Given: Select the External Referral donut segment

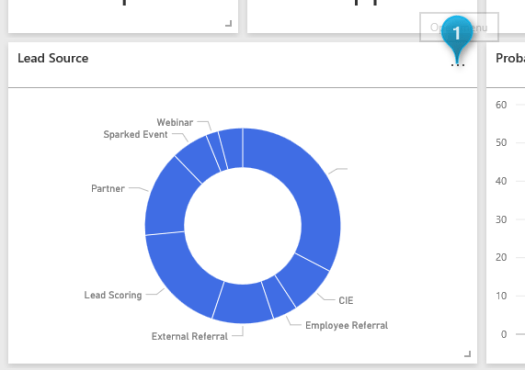Looking at the screenshot, I should 243,303.
